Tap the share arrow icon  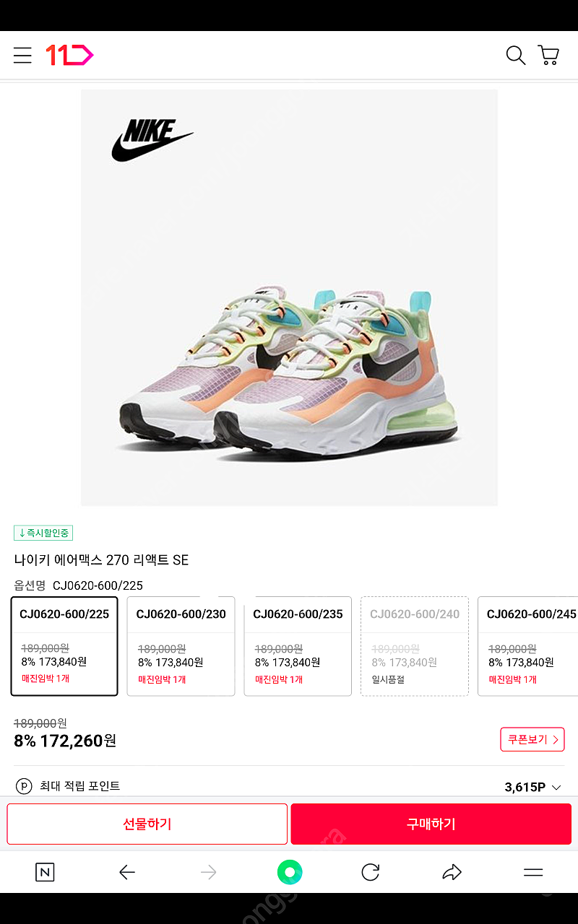452,872
